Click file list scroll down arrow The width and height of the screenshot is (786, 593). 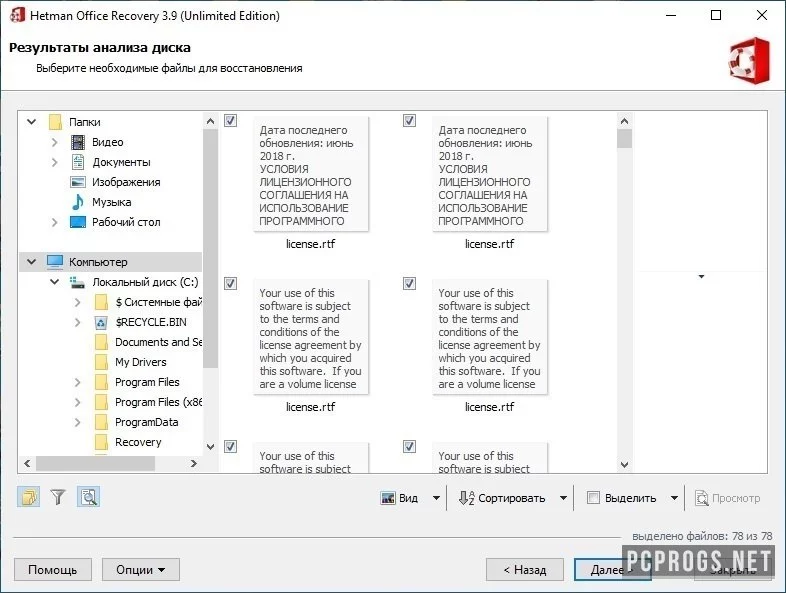pos(625,465)
